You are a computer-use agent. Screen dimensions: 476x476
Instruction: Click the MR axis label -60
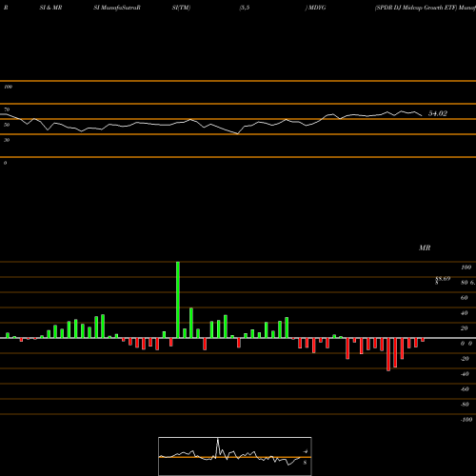(465, 389)
